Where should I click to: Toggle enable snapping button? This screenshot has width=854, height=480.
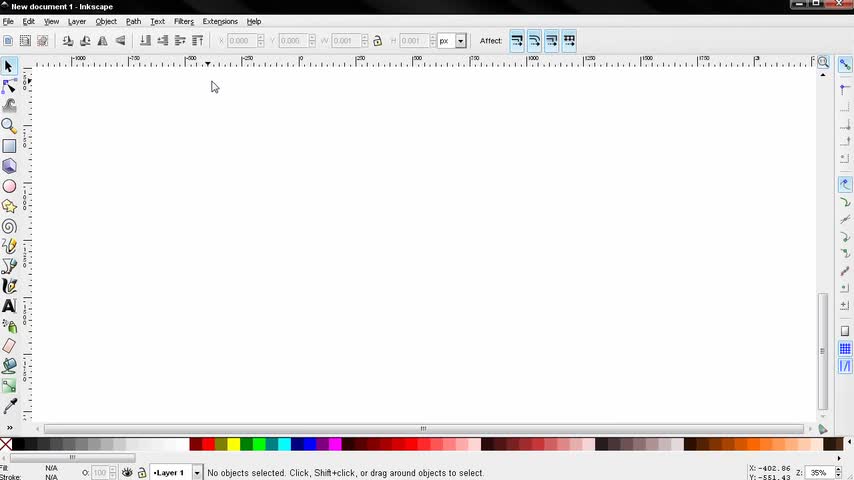(x=845, y=65)
